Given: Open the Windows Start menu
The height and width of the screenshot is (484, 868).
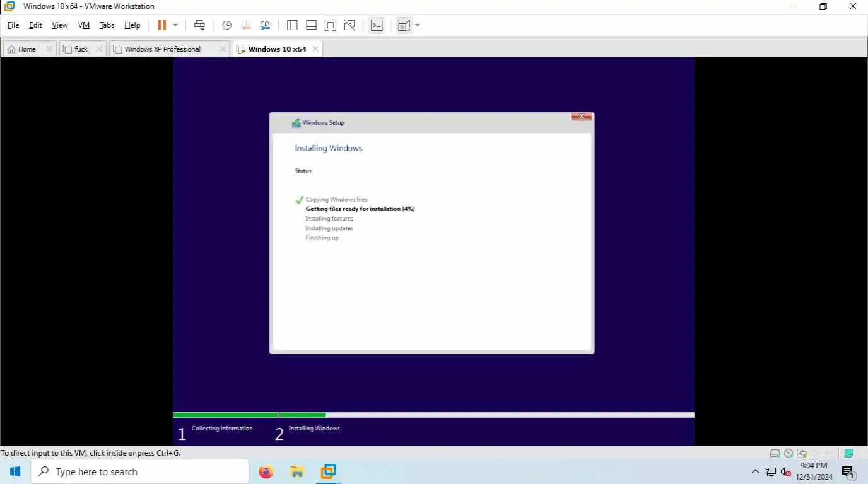Looking at the screenshot, I should click(15, 471).
